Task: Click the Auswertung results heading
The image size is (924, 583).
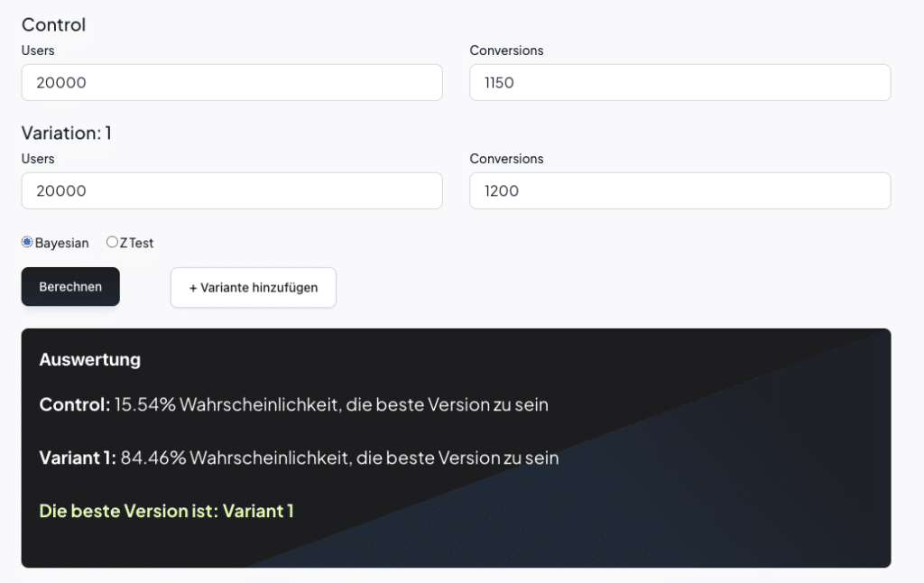Action: pyautogui.click(x=89, y=359)
